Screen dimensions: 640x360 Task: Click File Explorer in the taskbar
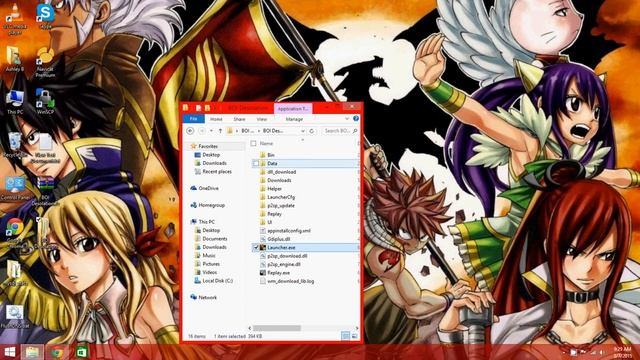coord(32,352)
